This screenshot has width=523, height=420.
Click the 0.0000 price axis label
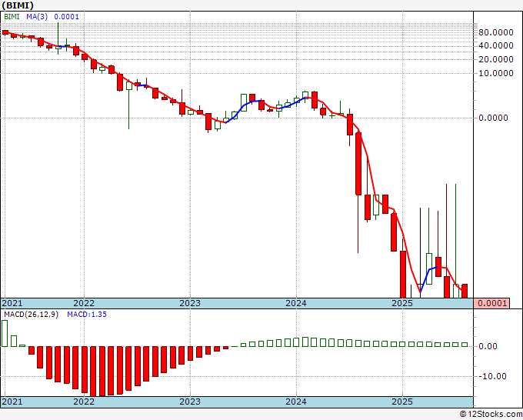[x=493, y=118]
